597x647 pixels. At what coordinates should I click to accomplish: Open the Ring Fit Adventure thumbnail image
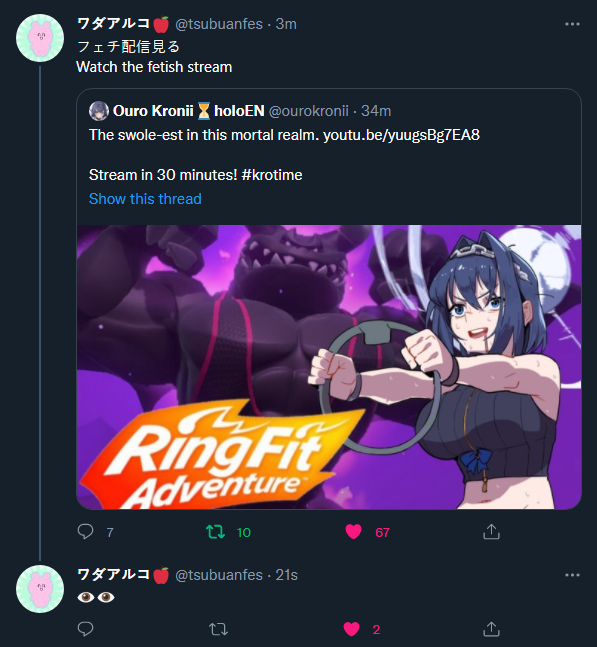[329, 367]
